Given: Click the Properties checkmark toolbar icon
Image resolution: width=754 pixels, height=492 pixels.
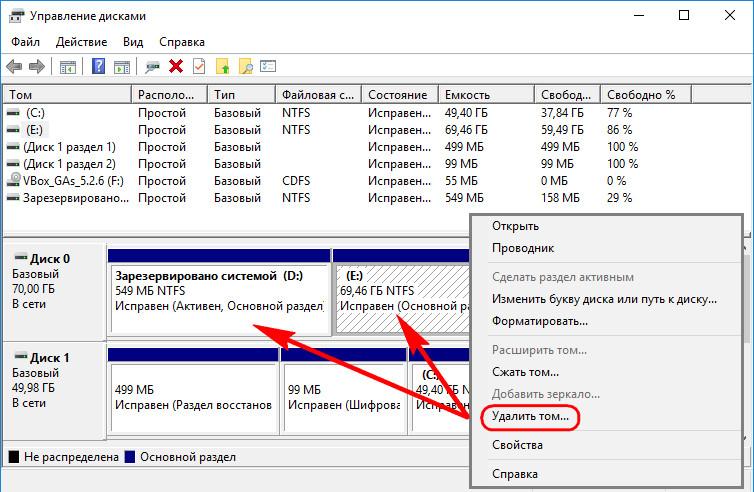Looking at the screenshot, I should [x=199, y=66].
